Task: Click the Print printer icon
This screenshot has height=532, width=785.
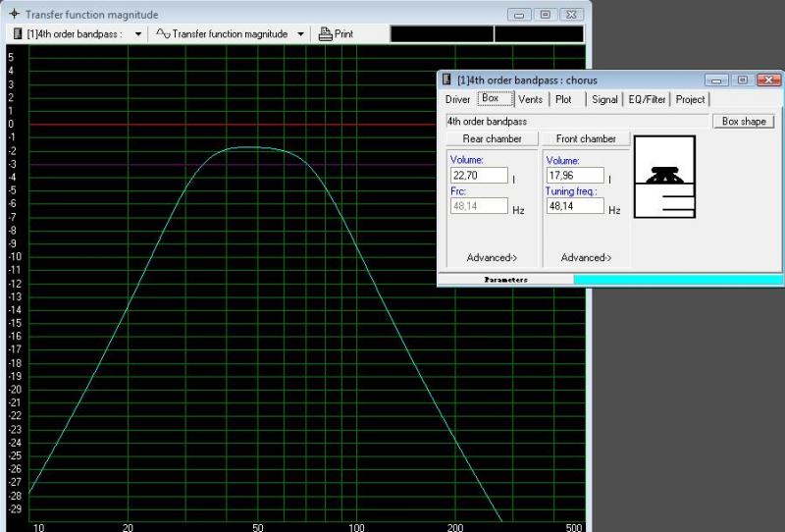Action: point(325,33)
